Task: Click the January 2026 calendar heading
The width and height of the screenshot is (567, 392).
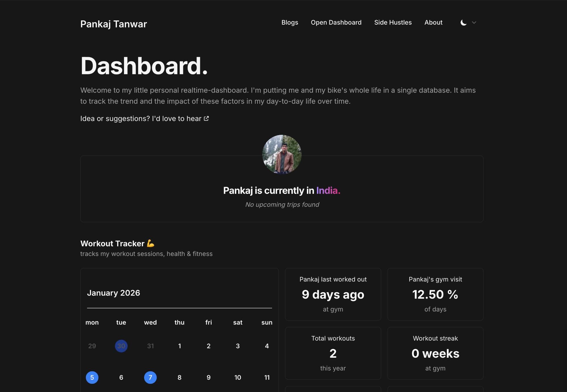Action: 113,293
